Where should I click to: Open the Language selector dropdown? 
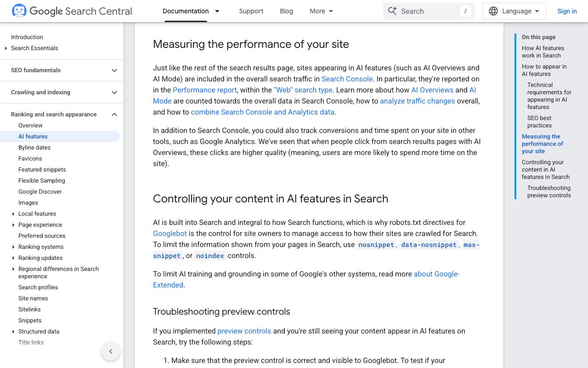514,11
